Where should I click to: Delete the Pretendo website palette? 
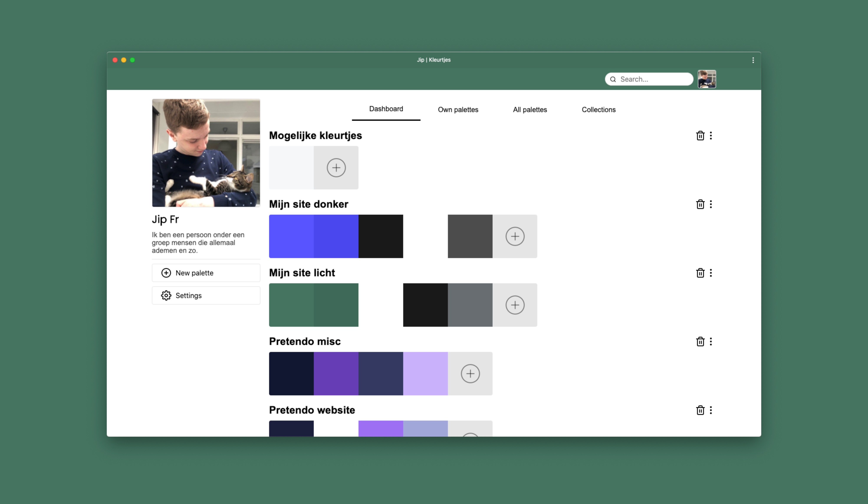tap(700, 410)
